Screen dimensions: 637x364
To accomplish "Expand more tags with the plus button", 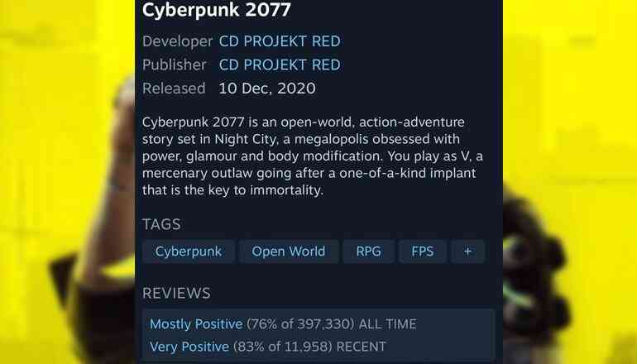I will pos(467,251).
